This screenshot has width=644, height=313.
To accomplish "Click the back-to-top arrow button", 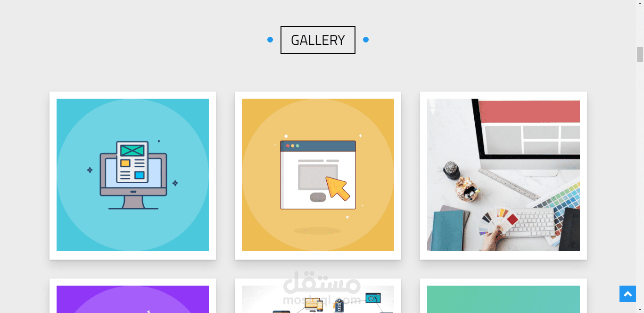I will [627, 294].
